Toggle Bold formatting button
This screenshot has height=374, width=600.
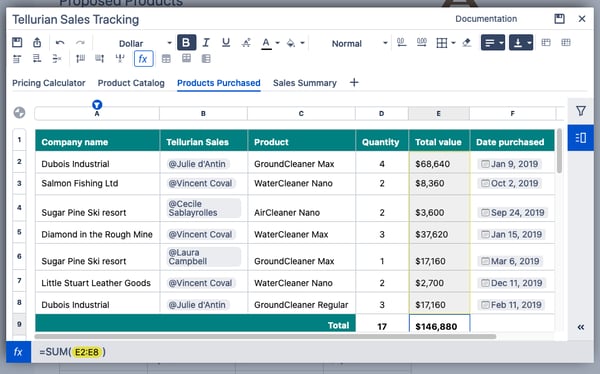[186, 42]
